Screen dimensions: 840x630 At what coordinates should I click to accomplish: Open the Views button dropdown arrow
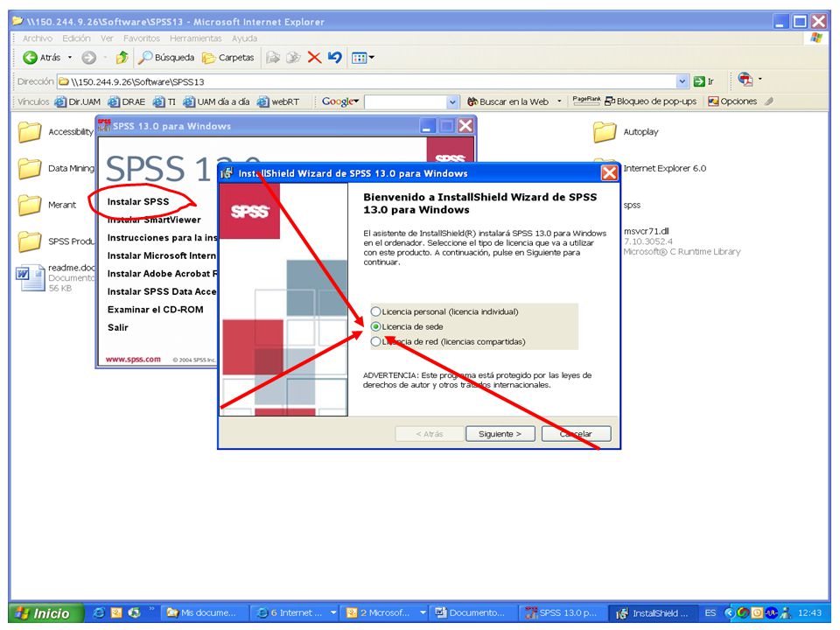[x=372, y=58]
